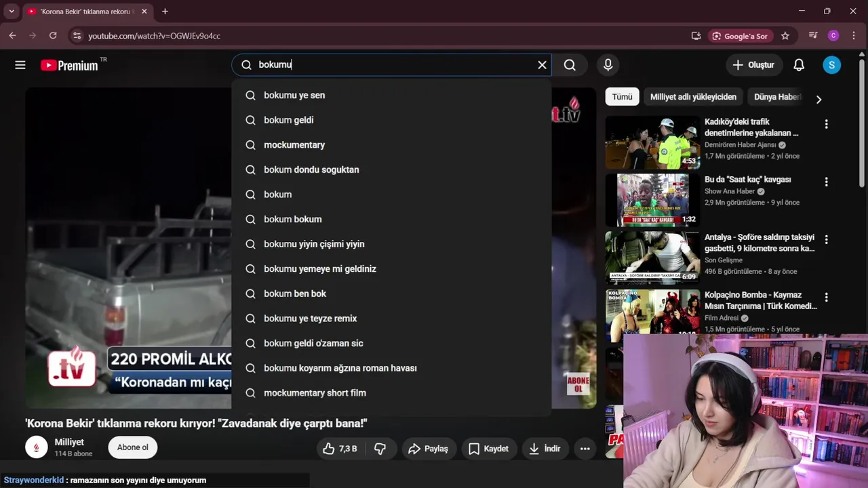
Task: Focus the browser address bar URL
Action: coord(154,36)
